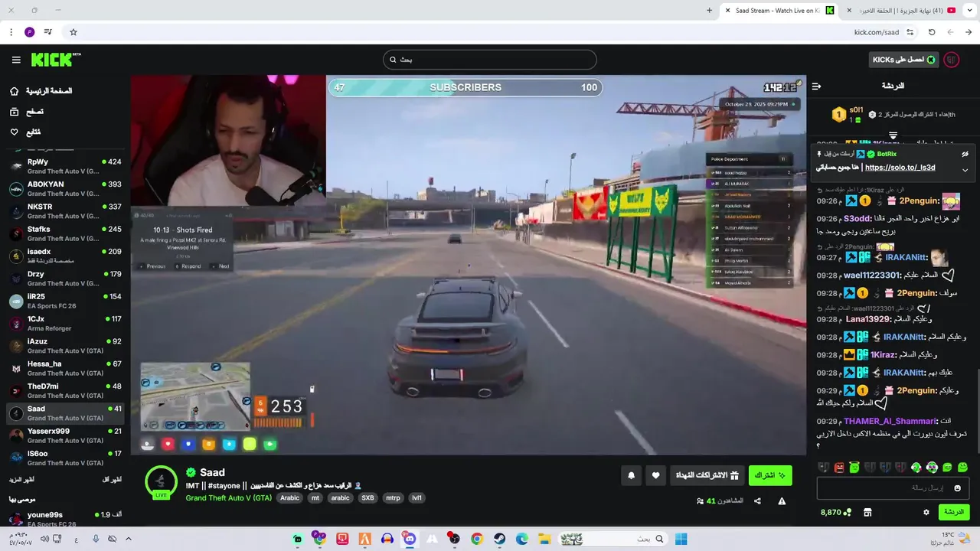Viewport: 980px width, 551px height.
Task: Show hidden system tray icons chevron
Action: [128, 539]
